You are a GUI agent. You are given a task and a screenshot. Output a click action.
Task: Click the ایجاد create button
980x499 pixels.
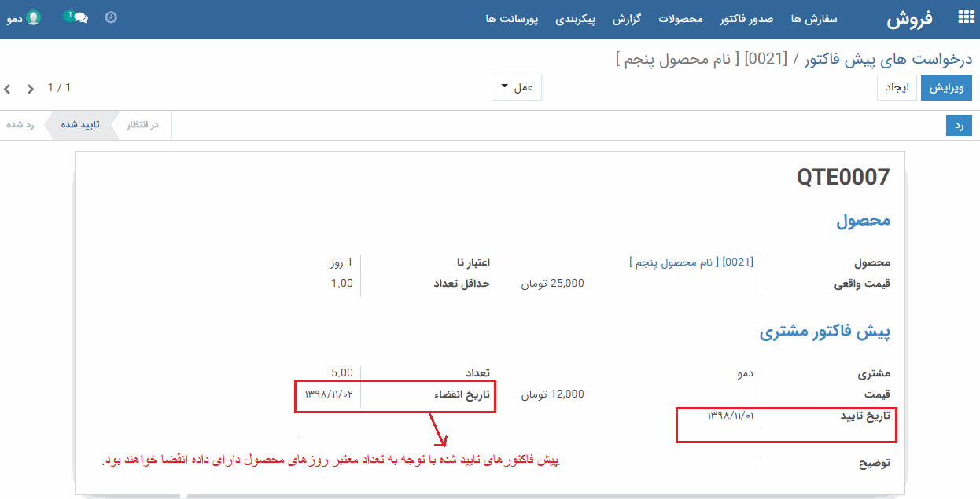pos(897,88)
